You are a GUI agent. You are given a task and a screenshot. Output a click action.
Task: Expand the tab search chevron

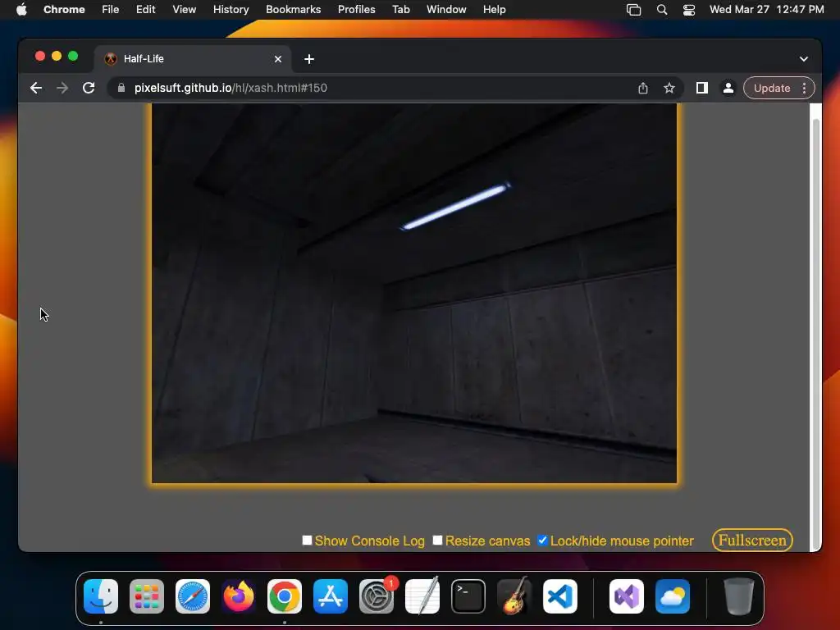click(x=804, y=59)
